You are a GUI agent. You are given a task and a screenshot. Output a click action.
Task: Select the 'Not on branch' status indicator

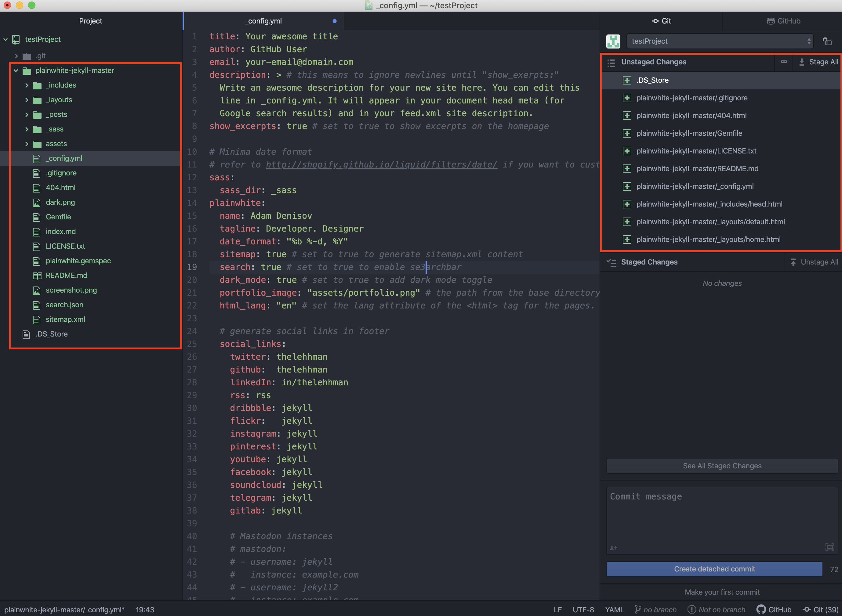716,609
